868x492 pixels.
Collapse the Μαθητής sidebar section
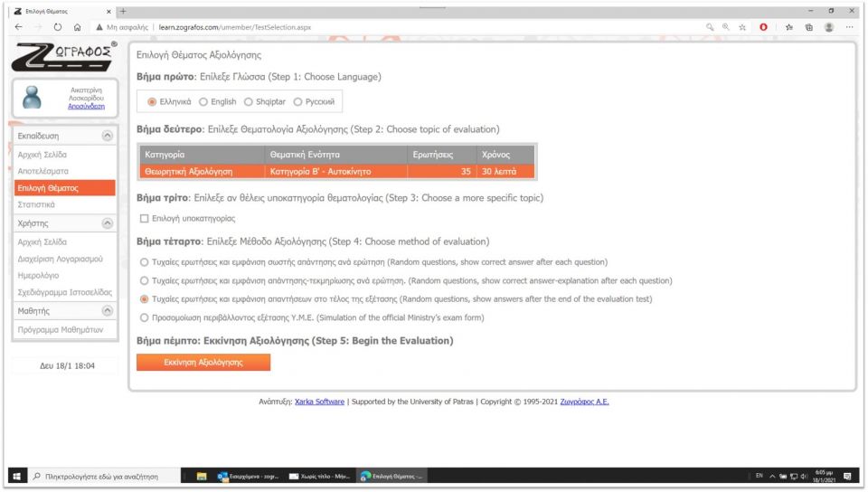[107, 310]
